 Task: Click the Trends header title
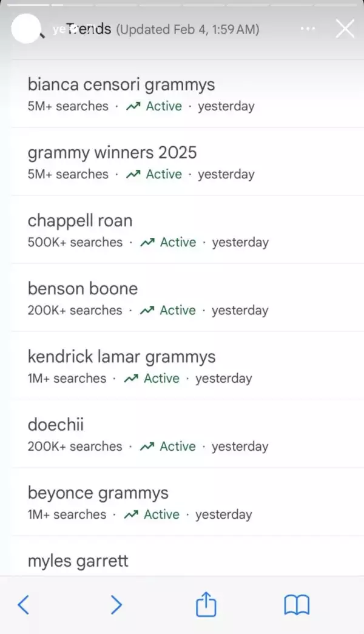[x=89, y=29]
